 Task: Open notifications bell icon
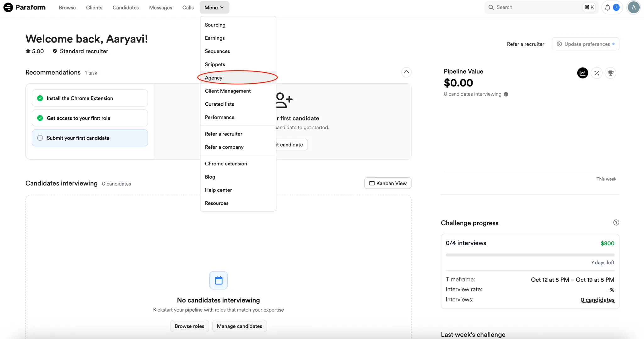pos(608,8)
